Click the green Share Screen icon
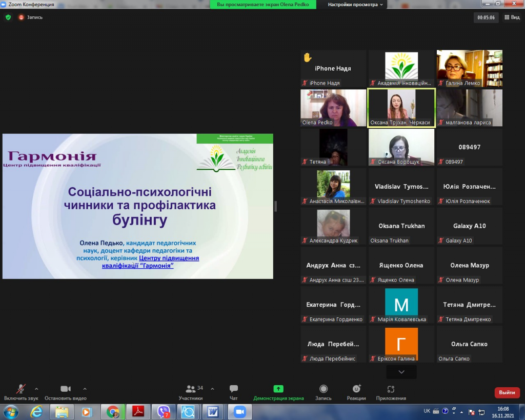The image size is (525, 420). (x=278, y=389)
